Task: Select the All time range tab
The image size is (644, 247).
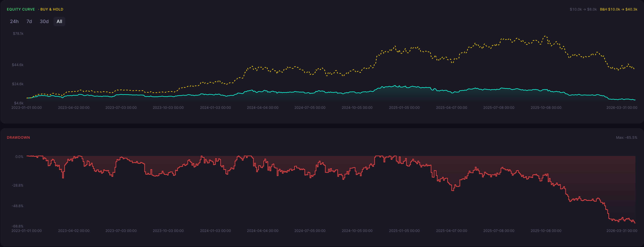Action: (x=59, y=21)
